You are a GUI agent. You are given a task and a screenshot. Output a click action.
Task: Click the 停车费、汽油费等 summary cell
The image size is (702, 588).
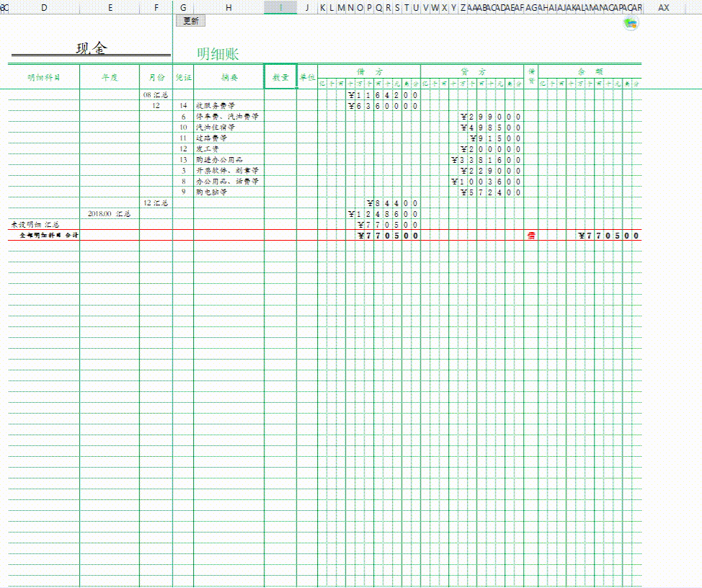click(x=228, y=116)
